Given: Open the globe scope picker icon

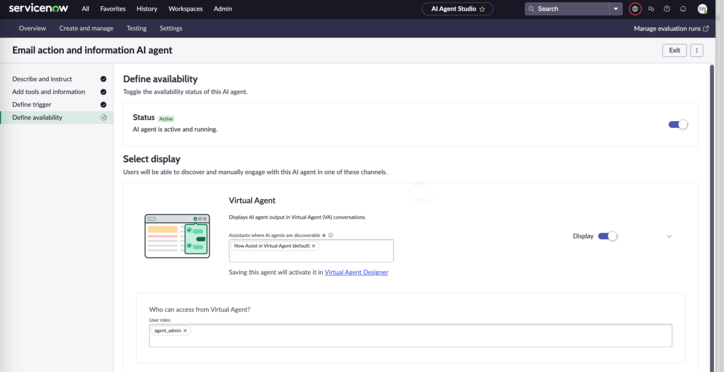Looking at the screenshot, I should pyautogui.click(x=635, y=9).
